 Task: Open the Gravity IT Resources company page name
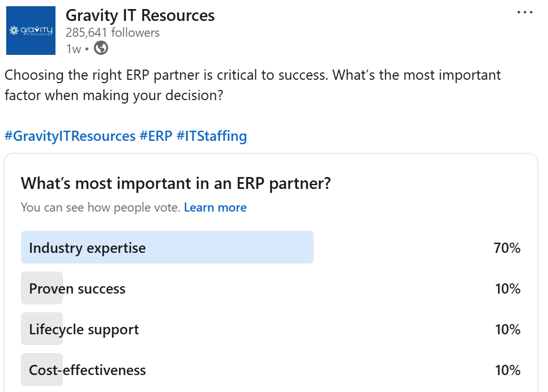[x=140, y=15]
